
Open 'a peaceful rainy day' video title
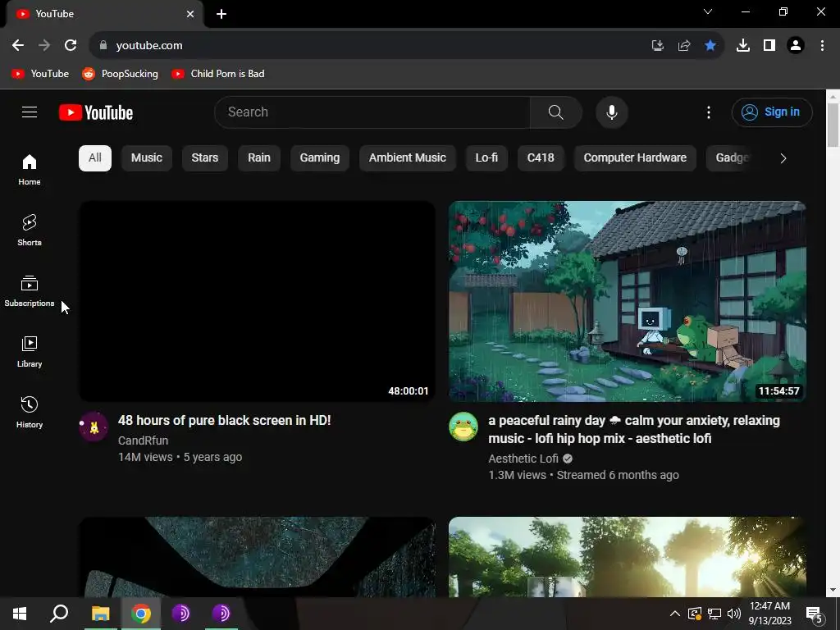634,430
